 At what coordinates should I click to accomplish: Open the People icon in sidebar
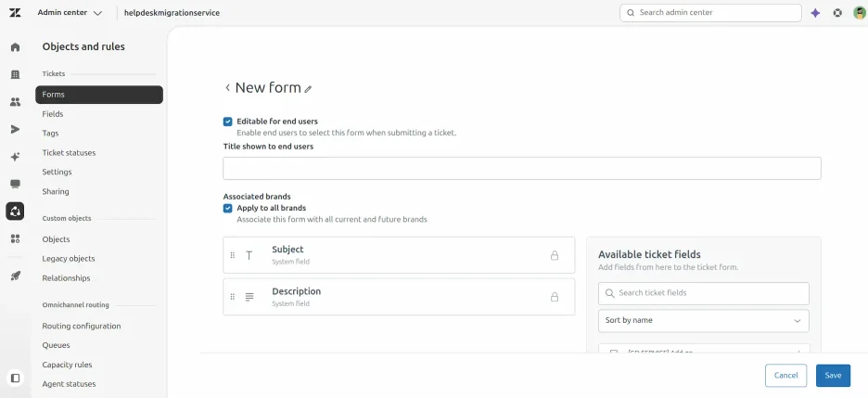point(15,102)
